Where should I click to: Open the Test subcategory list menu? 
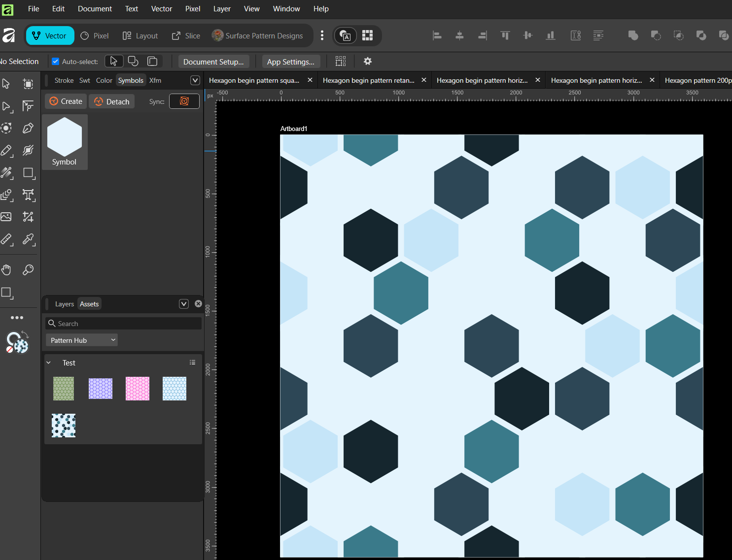(x=193, y=362)
